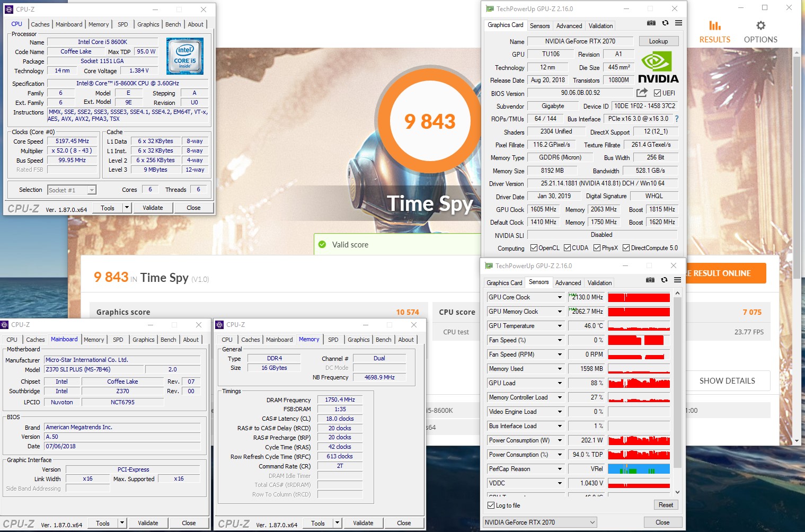Click Close button in GPU-Z Sensors window
Viewport: 805px width, 532px height.
662,522
